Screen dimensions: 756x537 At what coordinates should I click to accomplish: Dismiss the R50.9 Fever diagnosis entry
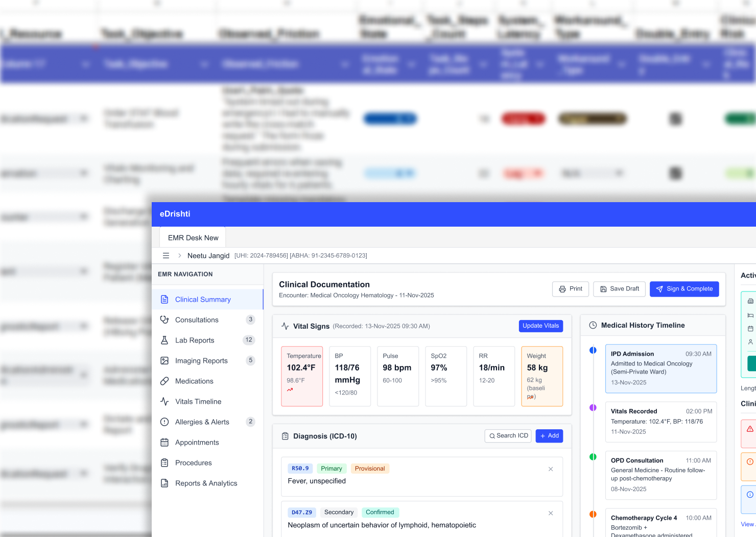point(551,469)
